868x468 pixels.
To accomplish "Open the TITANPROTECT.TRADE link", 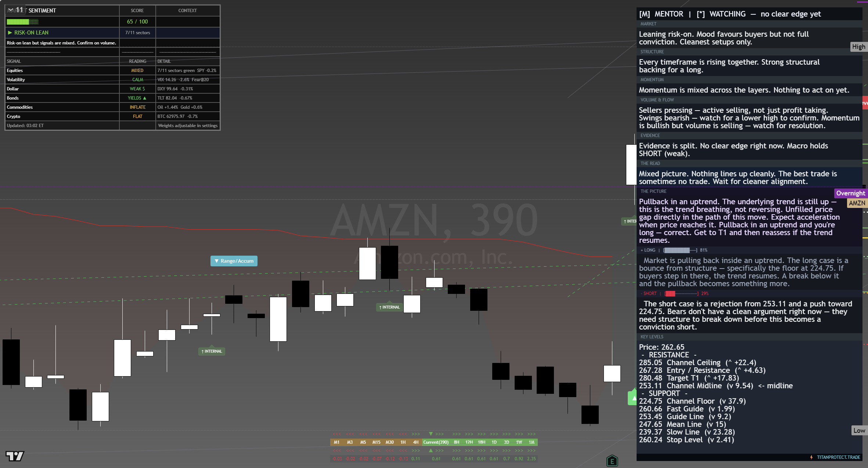I will (838, 457).
